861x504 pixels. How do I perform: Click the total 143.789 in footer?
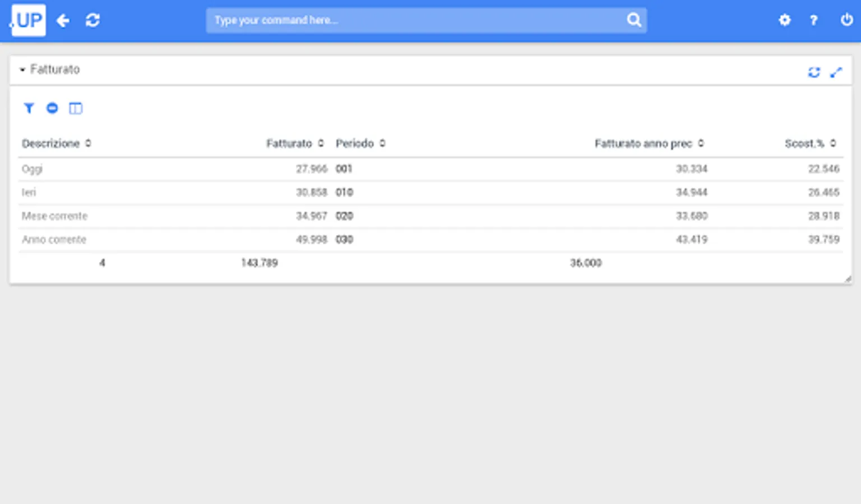pyautogui.click(x=259, y=263)
